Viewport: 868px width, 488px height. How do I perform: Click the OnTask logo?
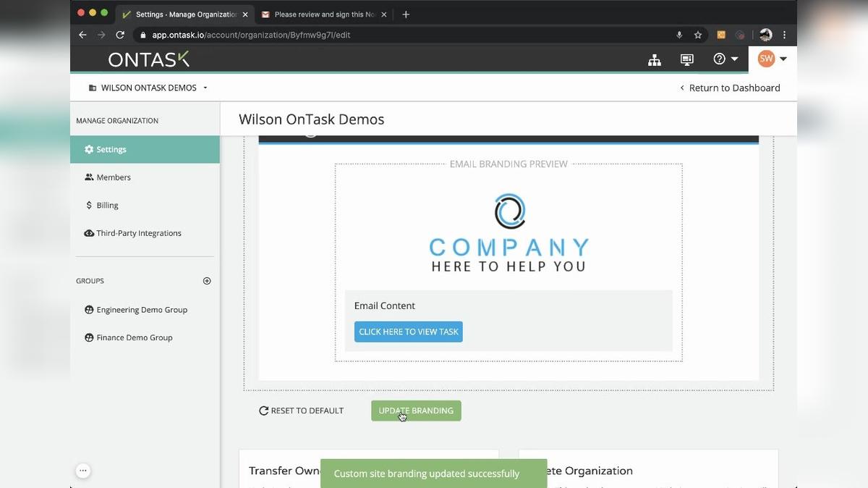(149, 59)
